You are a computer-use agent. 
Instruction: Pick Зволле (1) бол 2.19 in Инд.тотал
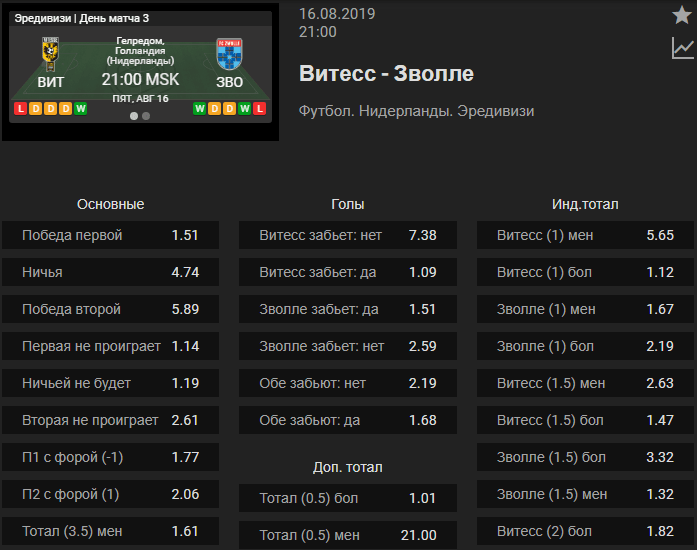585,346
